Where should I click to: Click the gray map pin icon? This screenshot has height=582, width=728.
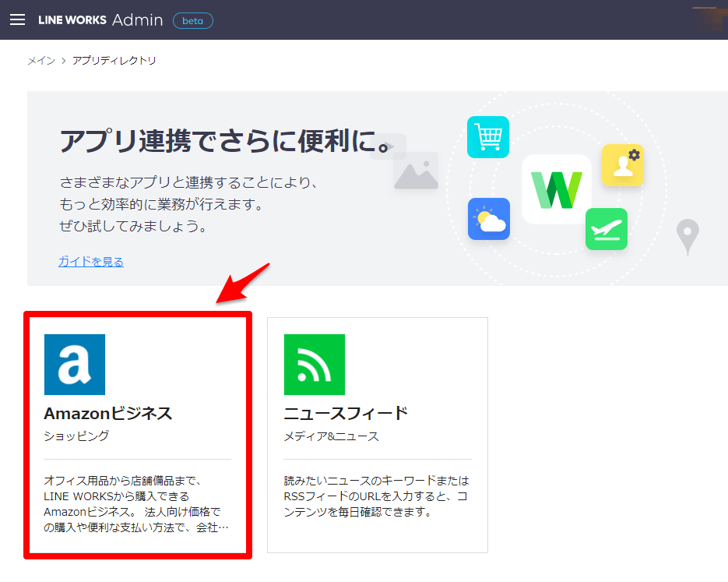(x=688, y=238)
